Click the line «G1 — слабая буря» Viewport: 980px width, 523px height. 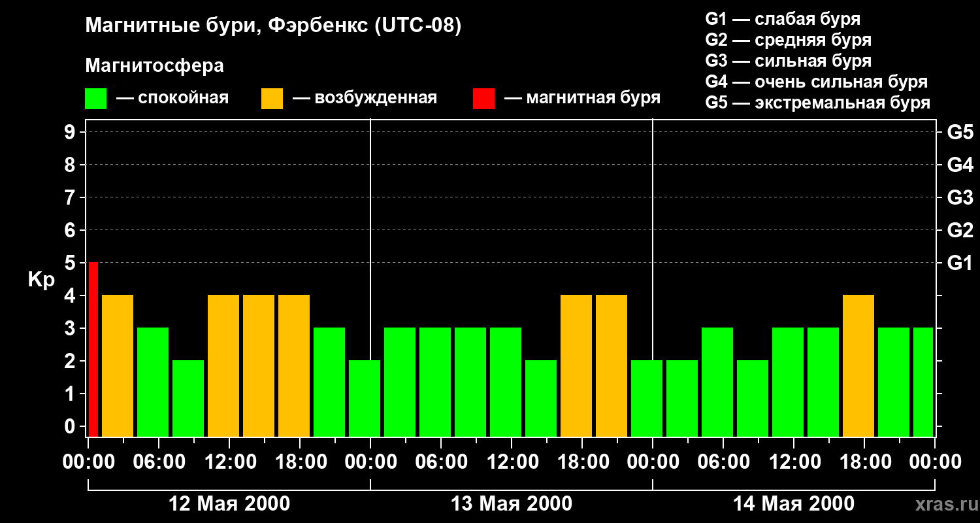pyautogui.click(x=783, y=19)
